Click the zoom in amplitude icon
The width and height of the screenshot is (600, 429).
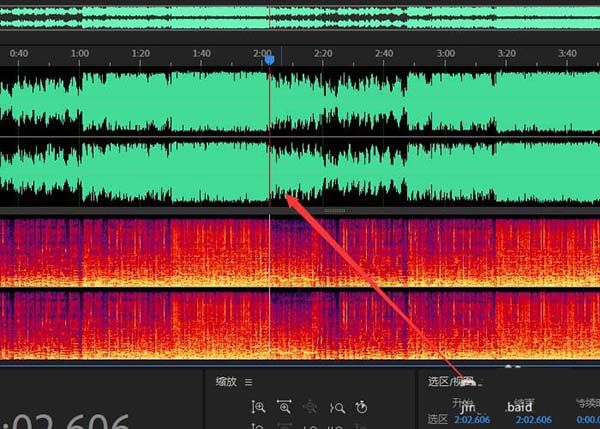coord(258,407)
